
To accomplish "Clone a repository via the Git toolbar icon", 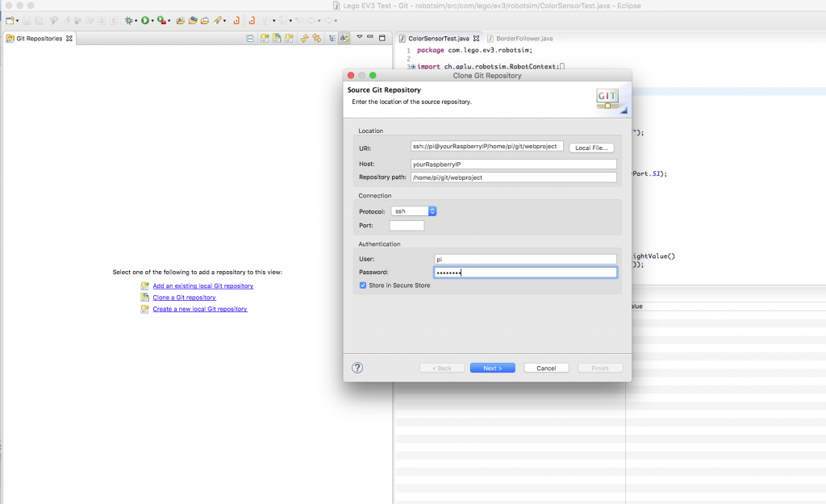I will pos(276,38).
